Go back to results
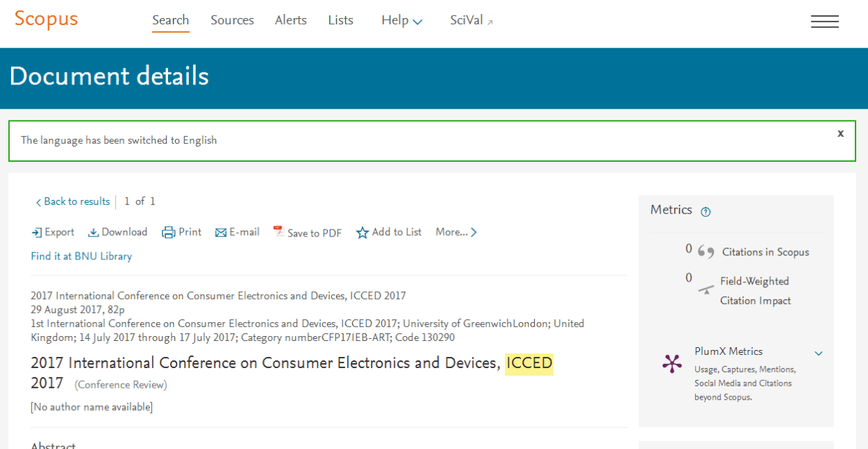 (x=73, y=201)
